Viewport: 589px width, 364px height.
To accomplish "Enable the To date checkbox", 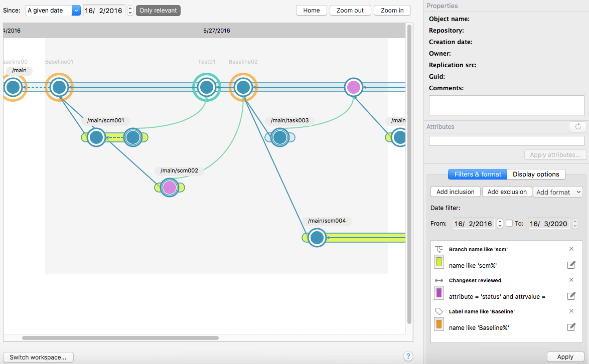I will [509, 223].
